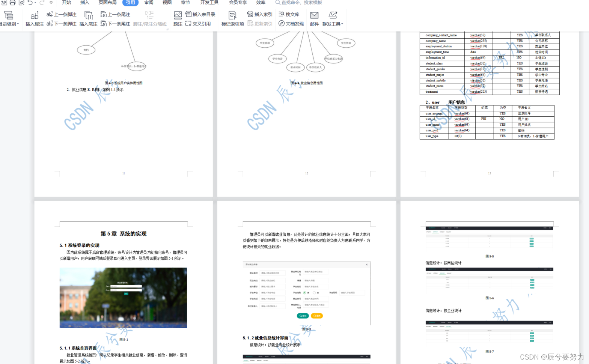The image size is (589, 364).
Task: Click 脚注/尾注分隔线 separator button
Action: (150, 18)
